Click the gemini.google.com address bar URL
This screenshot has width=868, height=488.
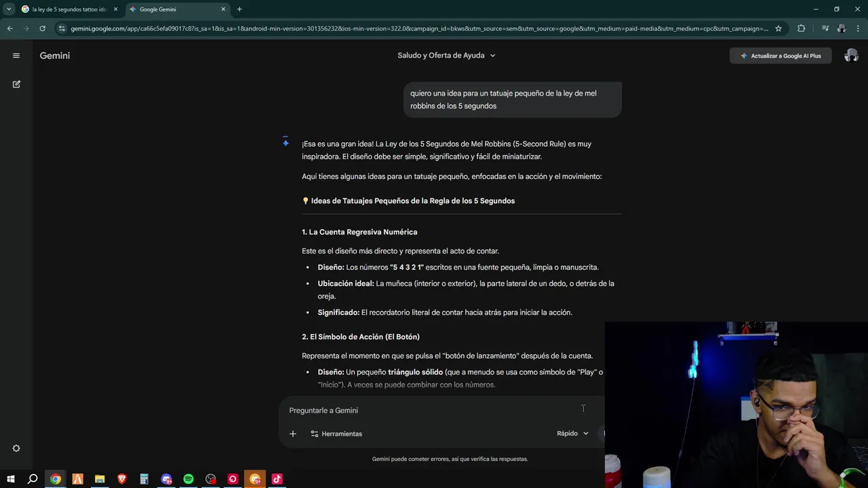pyautogui.click(x=419, y=28)
